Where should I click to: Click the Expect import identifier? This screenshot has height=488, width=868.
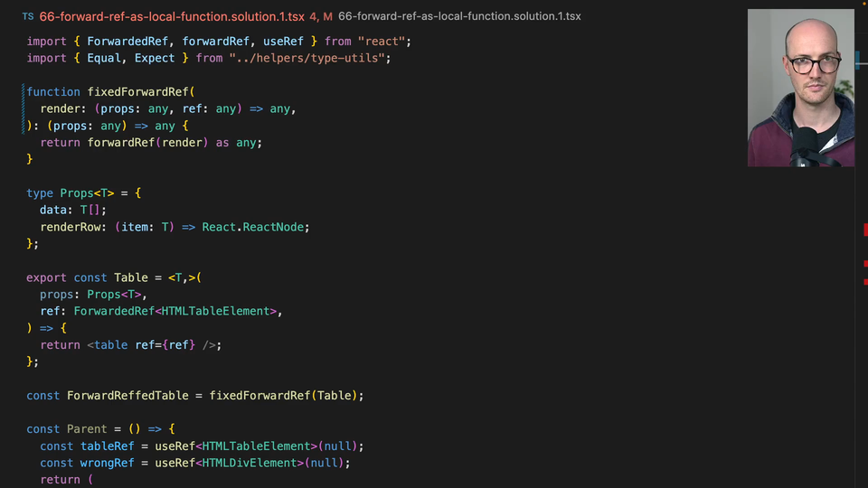point(155,58)
